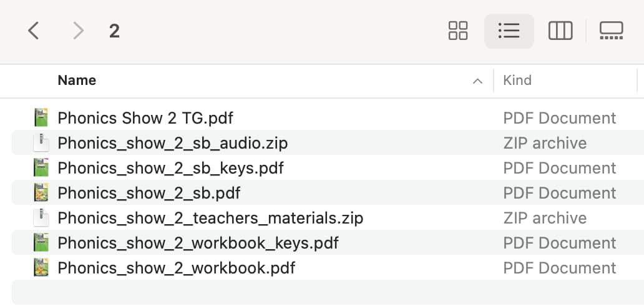Switch to icon grid view

[458, 31]
